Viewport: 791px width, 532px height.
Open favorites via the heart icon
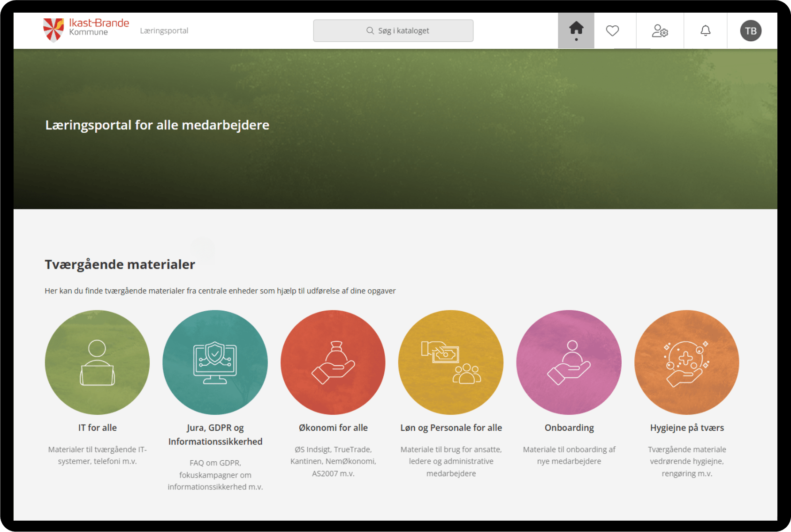point(612,31)
